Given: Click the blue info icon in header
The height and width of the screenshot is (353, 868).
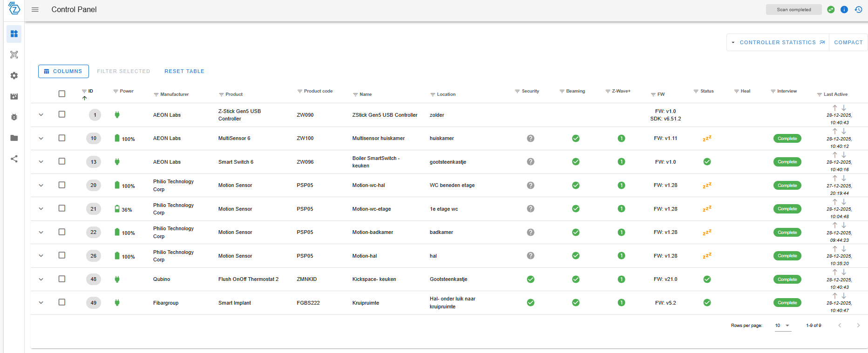Looking at the screenshot, I should click(x=844, y=10).
